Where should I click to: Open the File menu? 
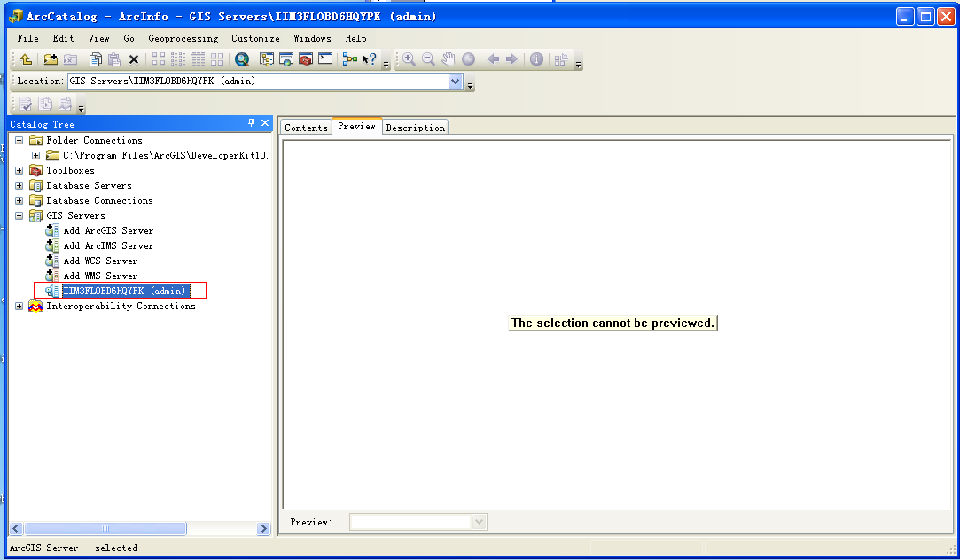click(27, 39)
